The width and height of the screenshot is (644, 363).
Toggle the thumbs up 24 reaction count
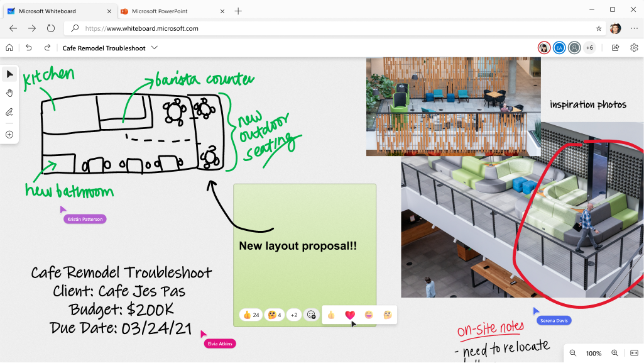(x=251, y=315)
